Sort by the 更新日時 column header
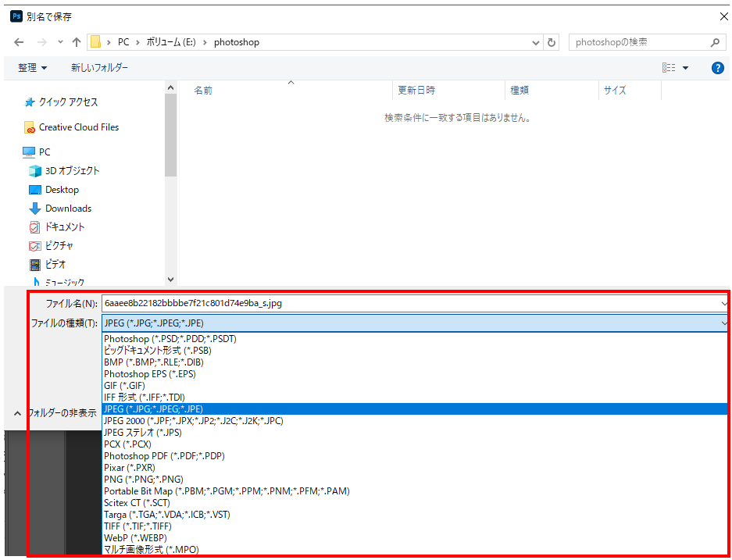 click(x=416, y=91)
